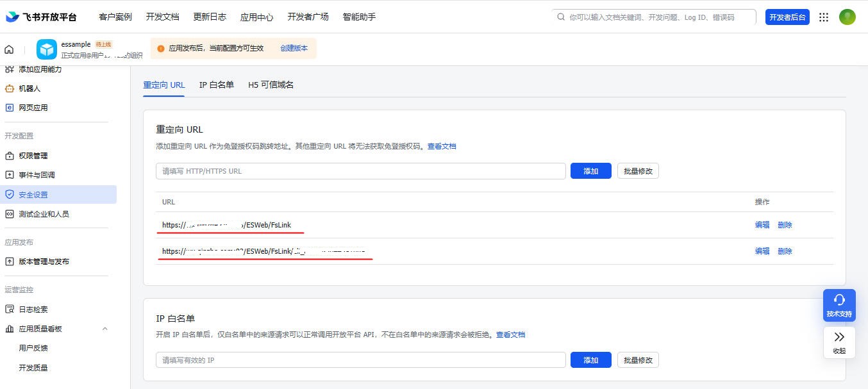This screenshot has width=868, height=389.
Task: Click 批量修改 button in IP 白名单 section
Action: click(x=638, y=360)
